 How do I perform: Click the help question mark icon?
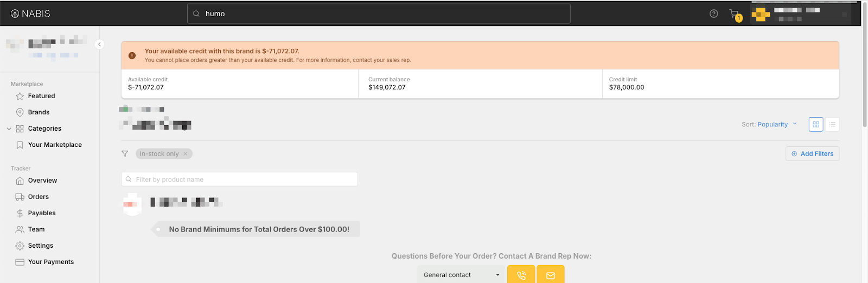(713, 14)
